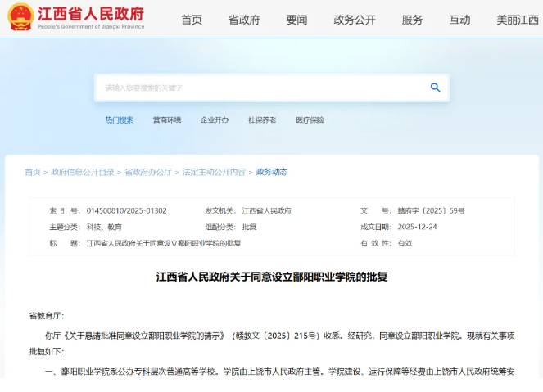Open the 省政府 navigation tab
Screen dimensions: 543x392
point(243,20)
